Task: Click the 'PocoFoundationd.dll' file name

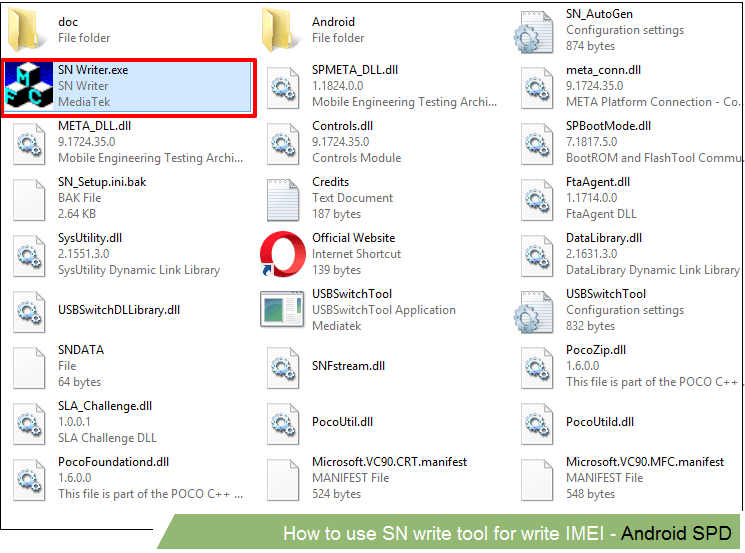Action: 114,462
